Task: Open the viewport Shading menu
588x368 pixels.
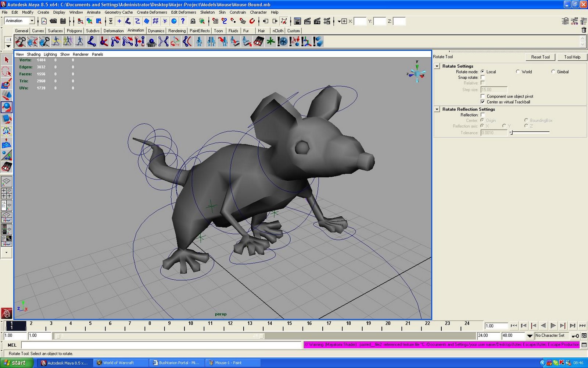Action: pos(33,54)
